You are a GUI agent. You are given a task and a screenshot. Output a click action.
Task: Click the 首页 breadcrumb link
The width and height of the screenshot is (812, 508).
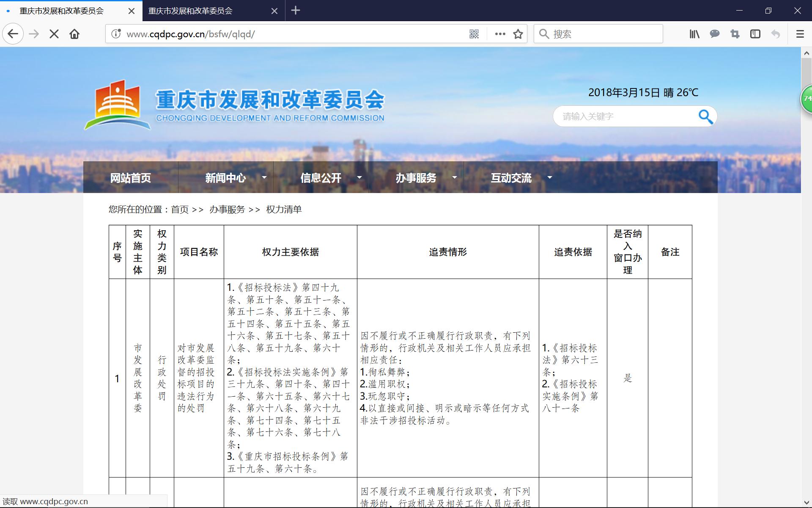[x=180, y=210]
